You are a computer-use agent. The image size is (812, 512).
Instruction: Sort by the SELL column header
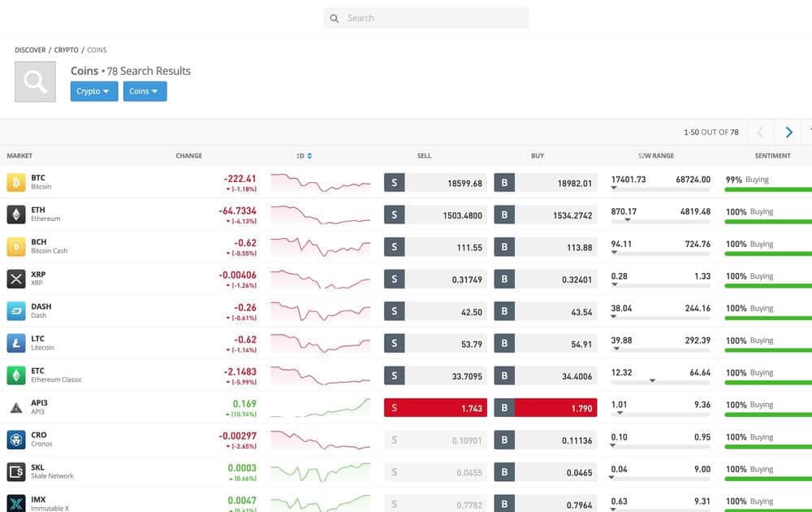(424, 155)
